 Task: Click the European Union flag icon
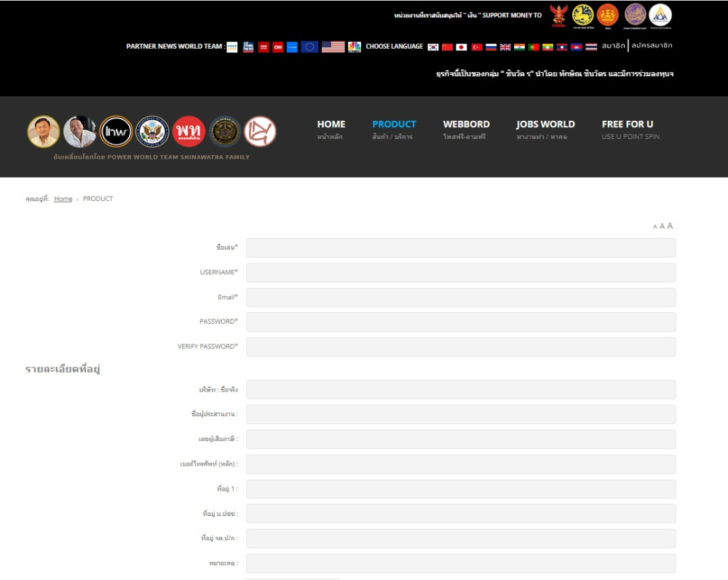[x=309, y=47]
